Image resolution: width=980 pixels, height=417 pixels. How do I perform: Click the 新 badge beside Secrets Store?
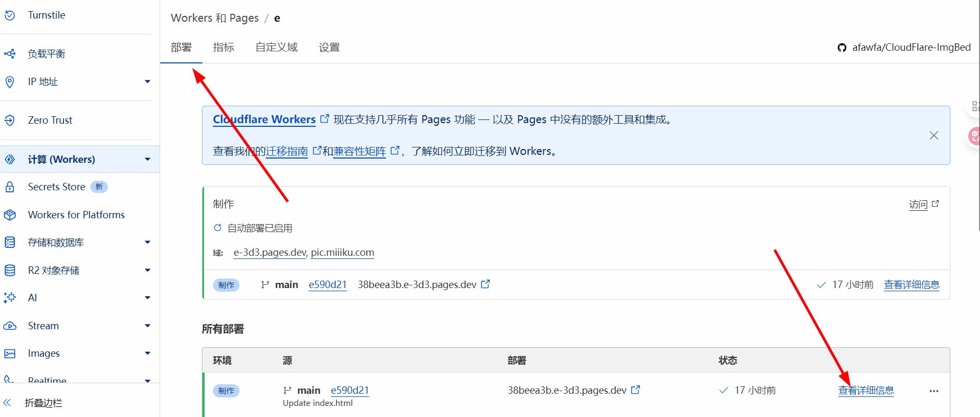(99, 187)
